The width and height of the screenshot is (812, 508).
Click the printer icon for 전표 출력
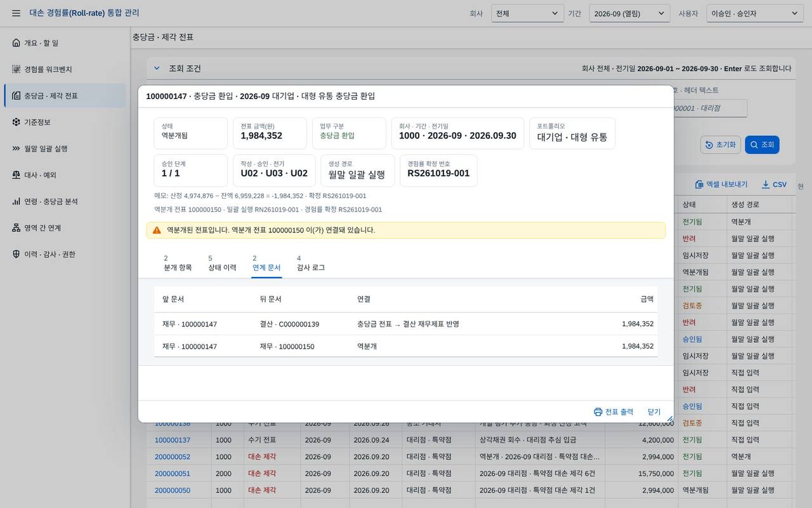(x=598, y=412)
